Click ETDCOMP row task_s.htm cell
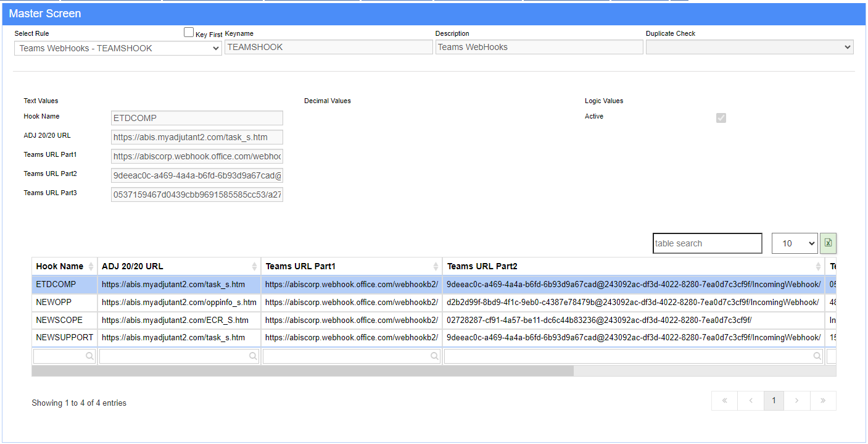The width and height of the screenshot is (868, 444). (x=179, y=285)
